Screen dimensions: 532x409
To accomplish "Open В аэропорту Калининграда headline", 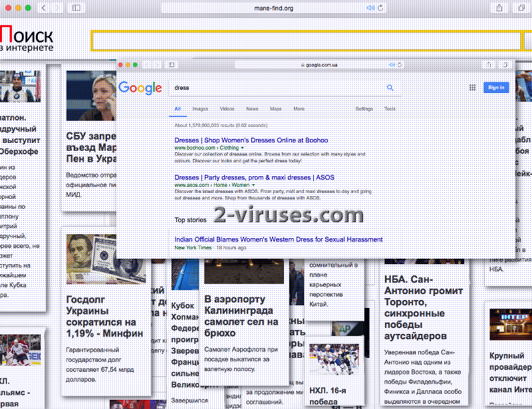I will (x=241, y=316).
